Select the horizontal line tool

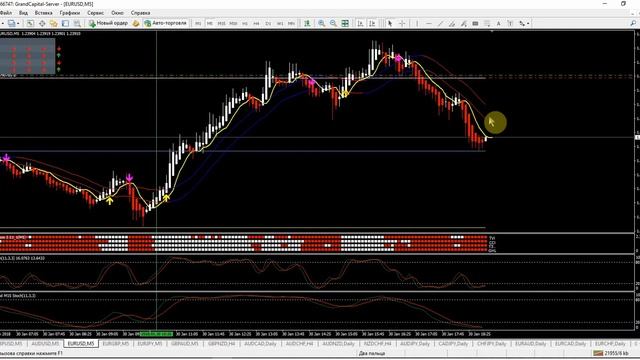click(x=429, y=23)
